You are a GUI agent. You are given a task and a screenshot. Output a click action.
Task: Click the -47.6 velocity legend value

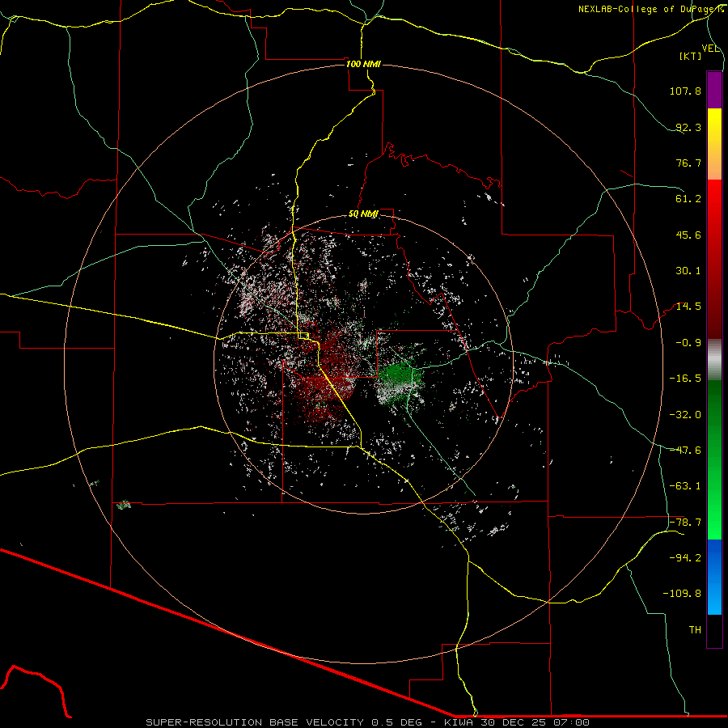tap(685, 451)
